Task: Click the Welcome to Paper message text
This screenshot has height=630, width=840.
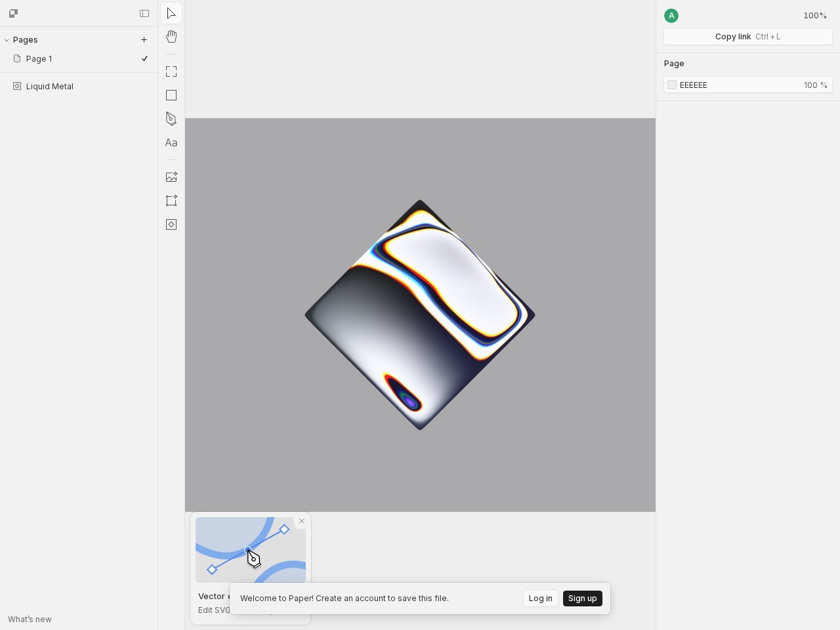Action: click(345, 598)
